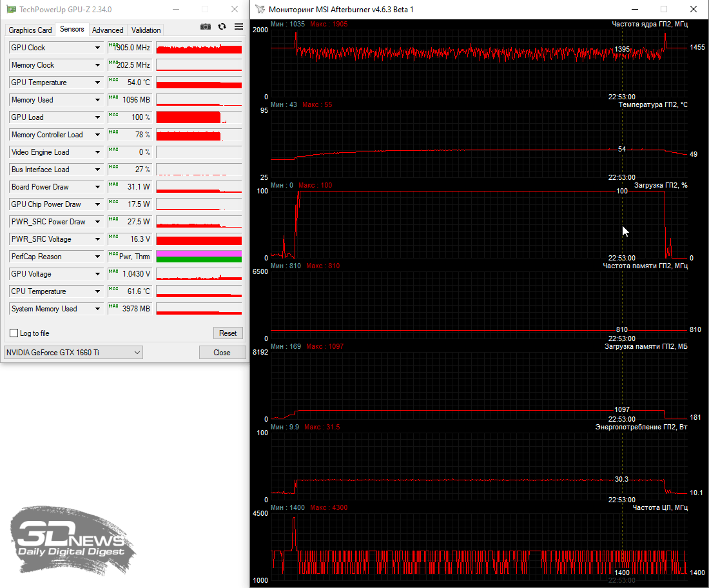Viewport: 709px width, 588px height.
Task: Click the Reset button in GPU-Z
Action: (x=228, y=333)
